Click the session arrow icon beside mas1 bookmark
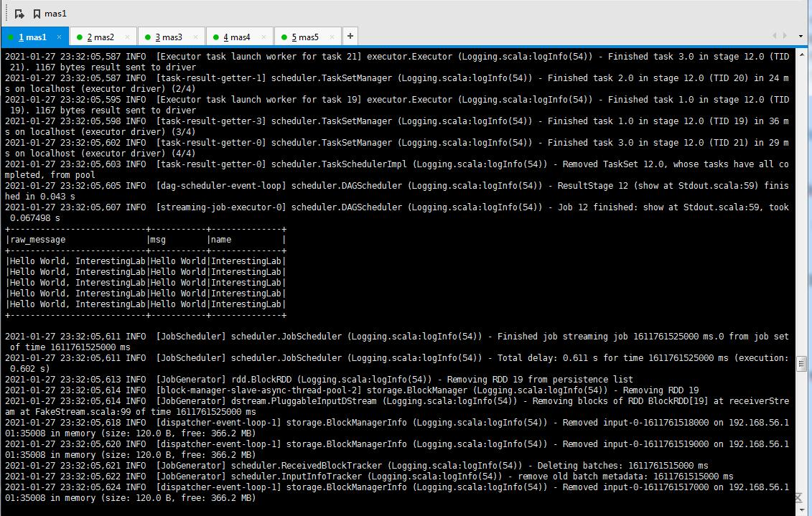The height and width of the screenshot is (516, 812). 19,14
